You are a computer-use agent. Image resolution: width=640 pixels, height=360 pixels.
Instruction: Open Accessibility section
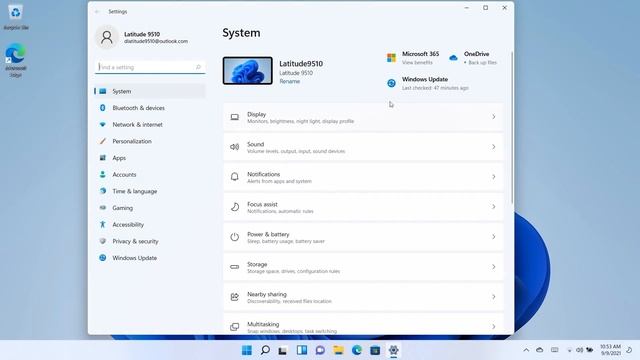point(150,225)
